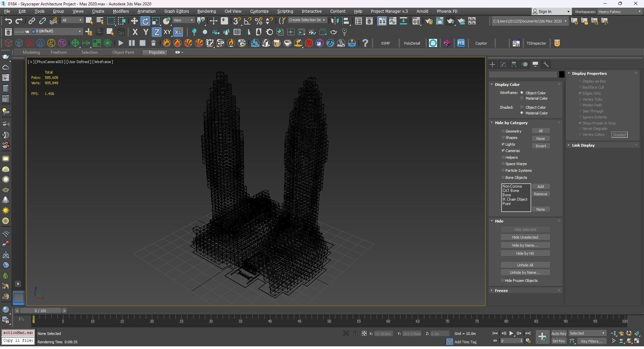This screenshot has width=644, height=349.
Task: Enable hiding Geometry category
Action: coord(503,131)
